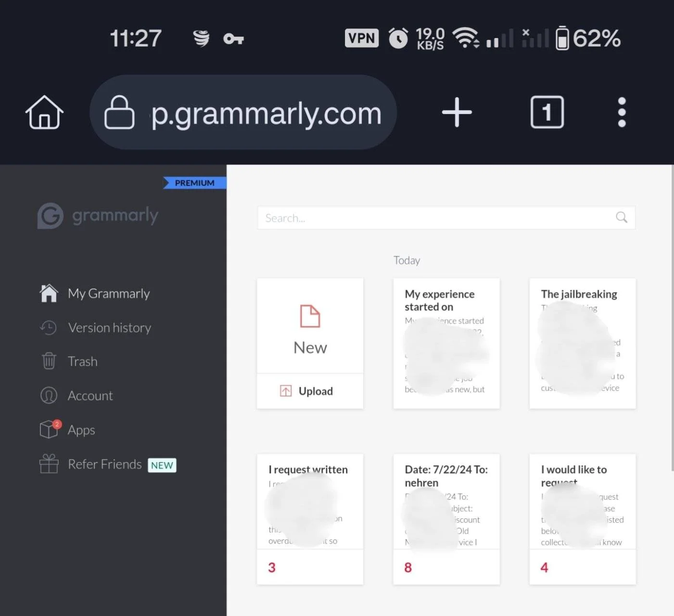Tap the alarm clock status icon

click(398, 38)
